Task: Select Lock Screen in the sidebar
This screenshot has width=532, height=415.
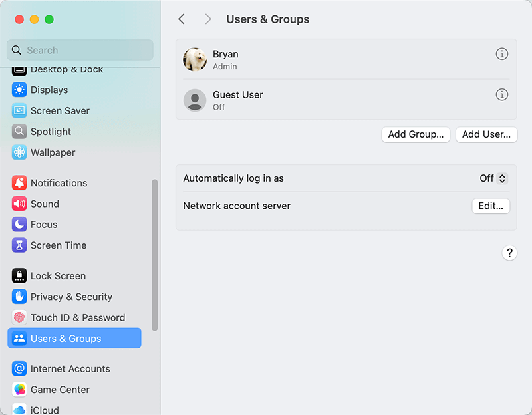Action: (19, 275)
